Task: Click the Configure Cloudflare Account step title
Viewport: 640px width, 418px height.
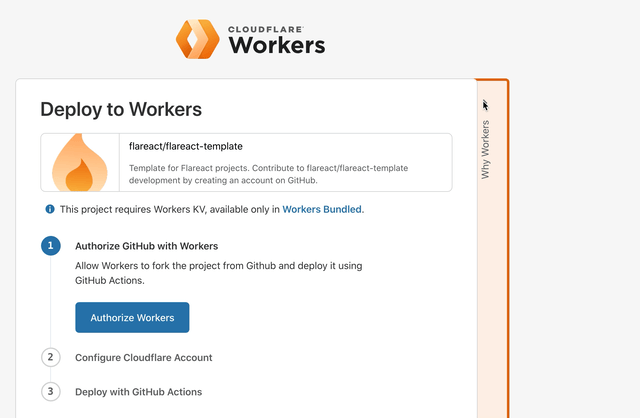Action: pos(144,358)
